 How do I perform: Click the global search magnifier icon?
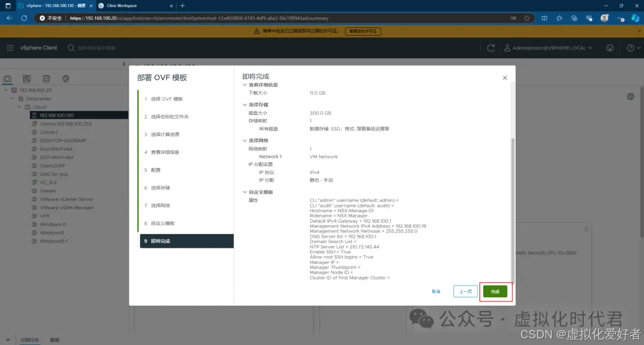71,48
